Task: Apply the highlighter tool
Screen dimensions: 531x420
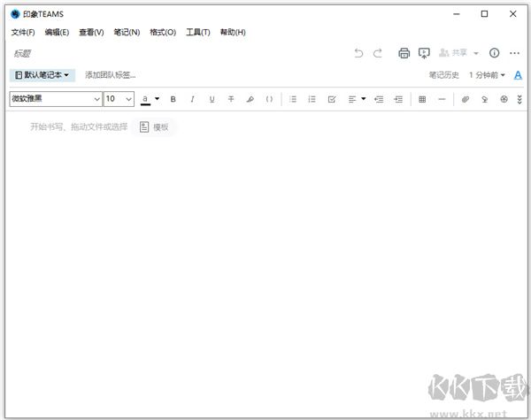Action: tap(250, 99)
